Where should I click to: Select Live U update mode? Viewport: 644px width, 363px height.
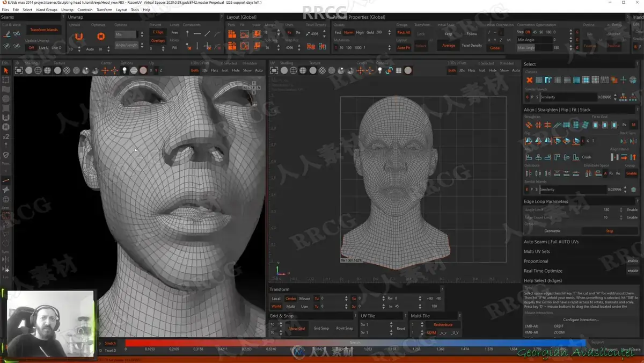pyautogui.click(x=43, y=48)
